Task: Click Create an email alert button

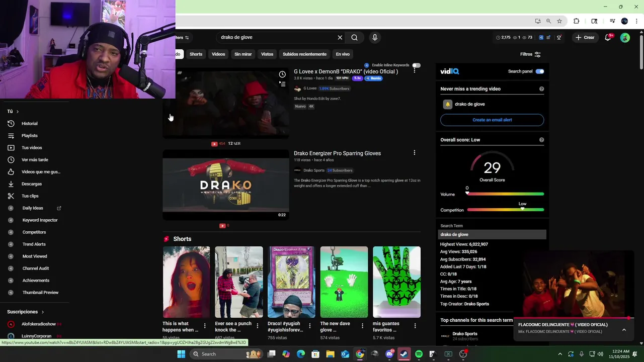Action: (x=492, y=120)
